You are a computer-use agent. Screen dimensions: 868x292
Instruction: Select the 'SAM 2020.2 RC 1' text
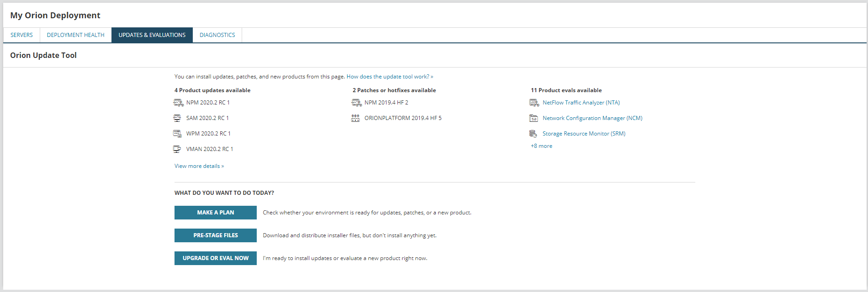pyautogui.click(x=207, y=118)
